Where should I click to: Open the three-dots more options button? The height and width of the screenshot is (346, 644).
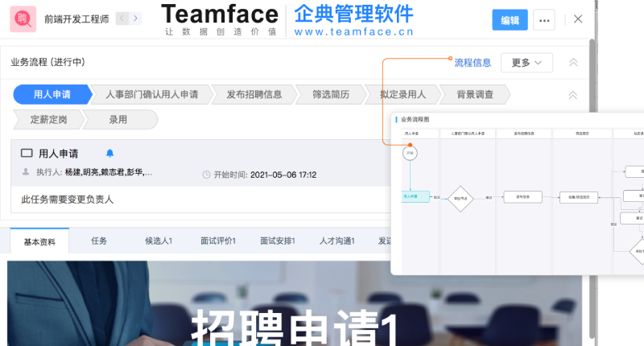(544, 19)
